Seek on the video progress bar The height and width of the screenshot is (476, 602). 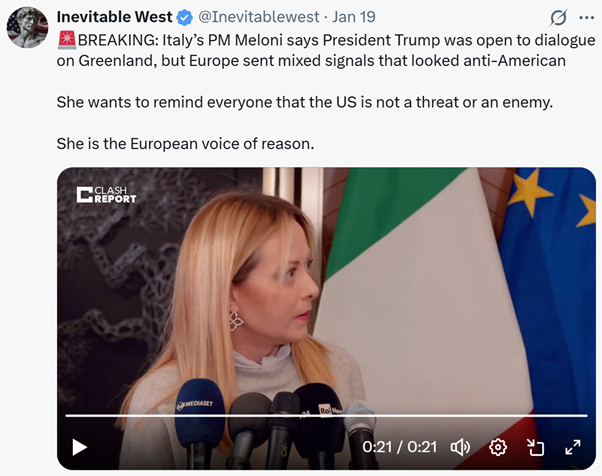(x=326, y=415)
